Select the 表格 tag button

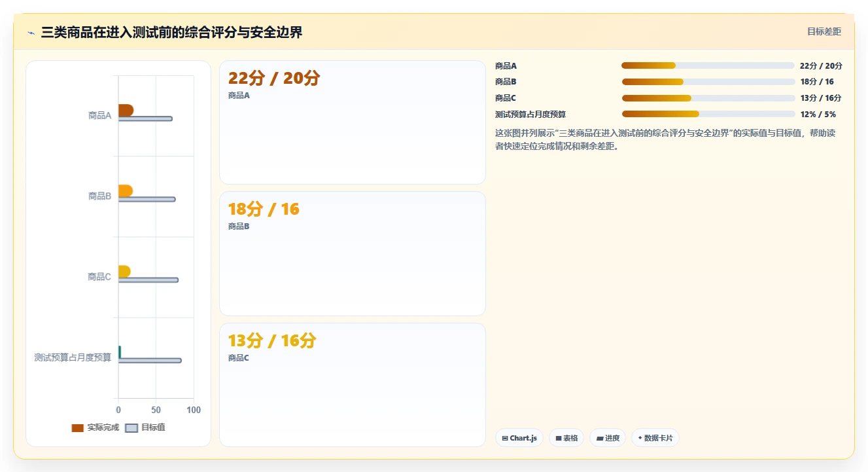point(566,438)
